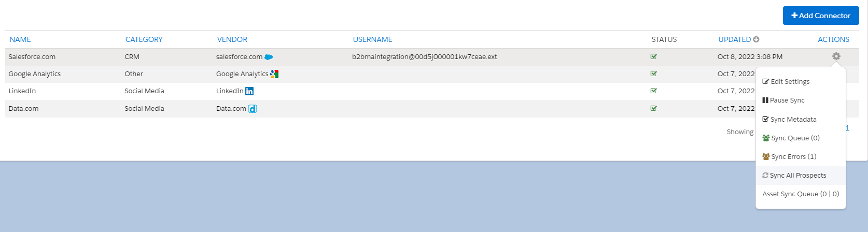Open the gear actions icon for Salesforce.com

point(836,56)
